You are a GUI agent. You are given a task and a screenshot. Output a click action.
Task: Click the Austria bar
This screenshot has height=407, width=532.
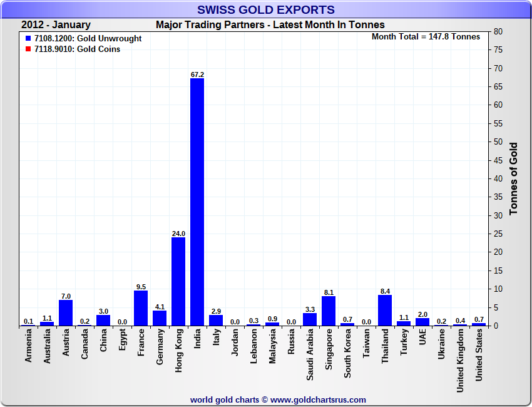pos(66,313)
